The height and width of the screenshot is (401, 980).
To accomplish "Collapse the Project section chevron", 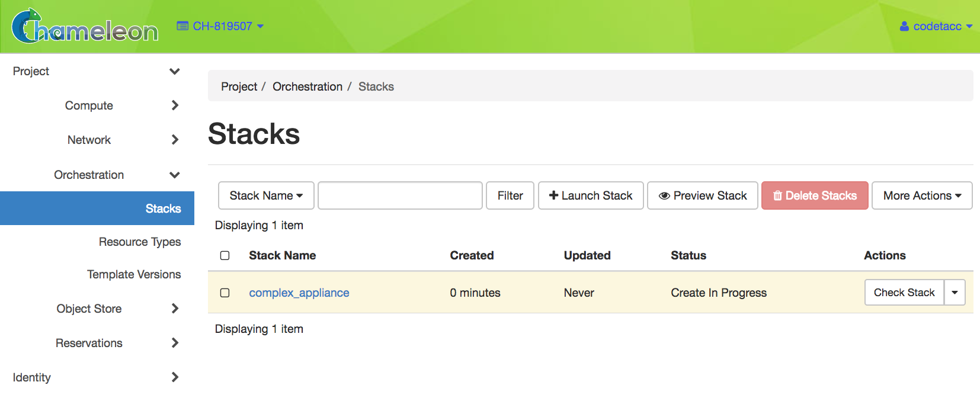I will tap(174, 71).
